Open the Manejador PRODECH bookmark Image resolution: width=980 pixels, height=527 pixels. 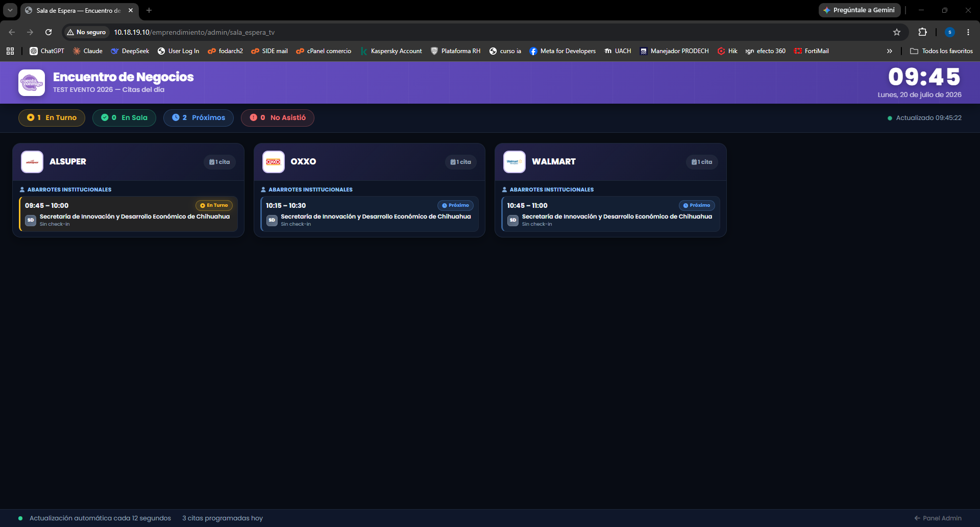coord(674,51)
